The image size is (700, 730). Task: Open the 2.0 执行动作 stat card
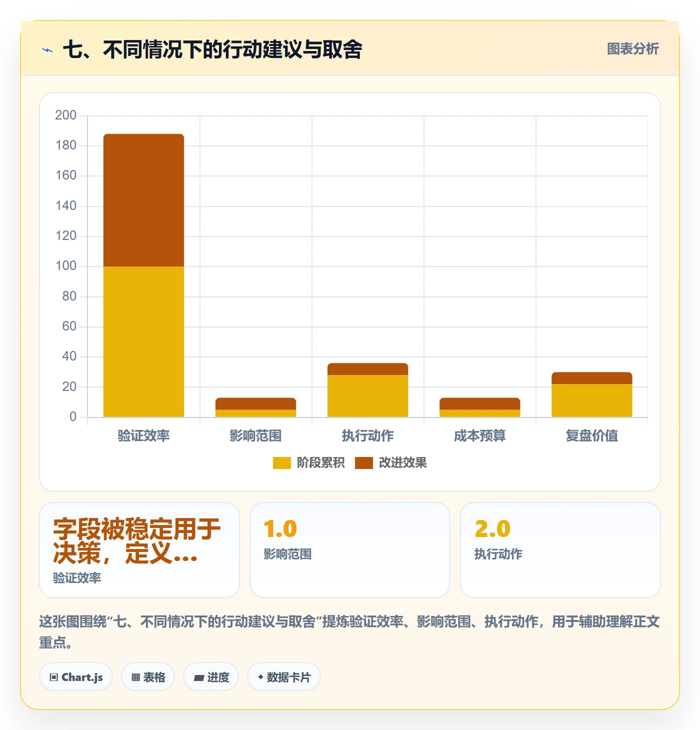[560, 550]
